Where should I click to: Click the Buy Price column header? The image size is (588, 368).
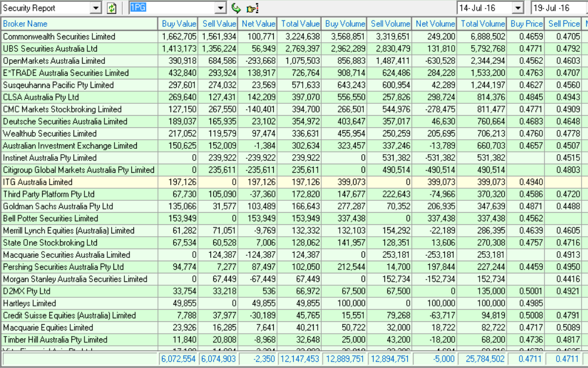click(526, 23)
